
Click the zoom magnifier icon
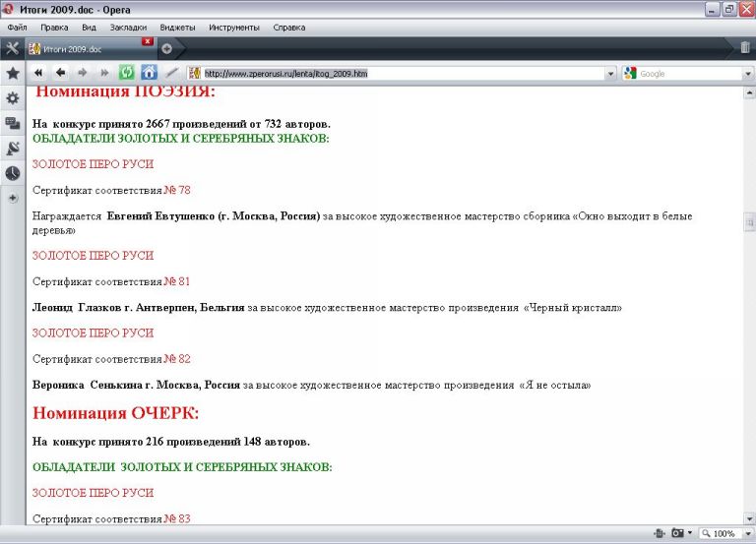(706, 533)
